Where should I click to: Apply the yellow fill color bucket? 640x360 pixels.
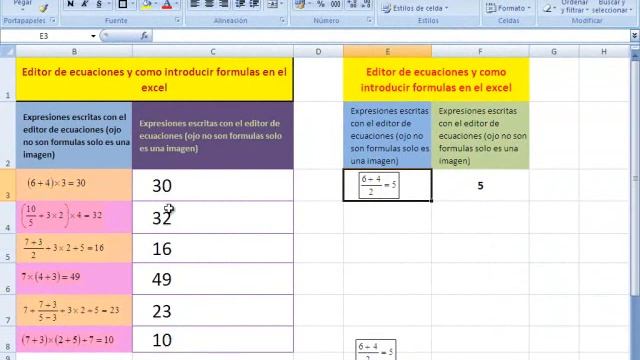[147, 4]
